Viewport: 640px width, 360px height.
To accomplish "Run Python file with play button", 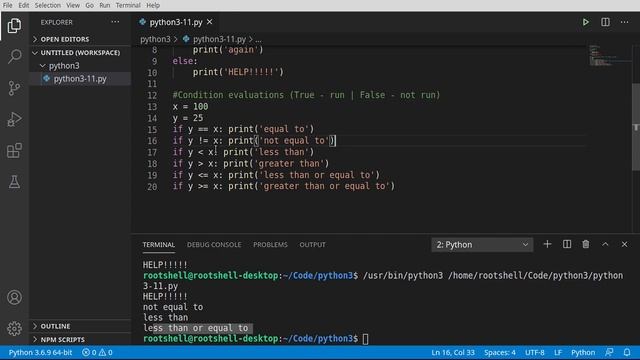I will tap(586, 22).
